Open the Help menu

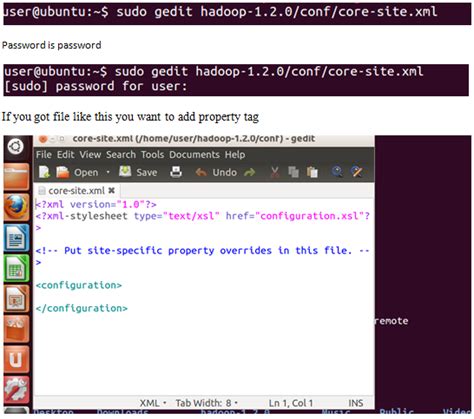click(235, 155)
